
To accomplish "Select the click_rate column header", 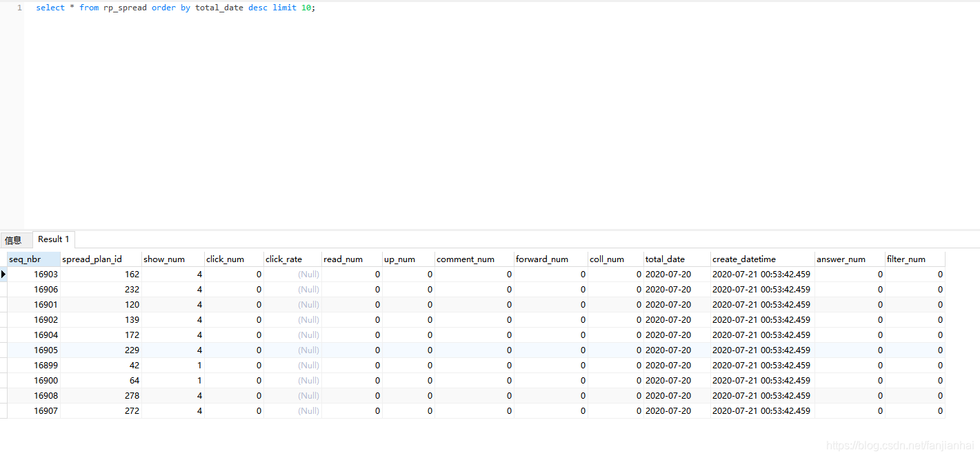I will [292, 259].
